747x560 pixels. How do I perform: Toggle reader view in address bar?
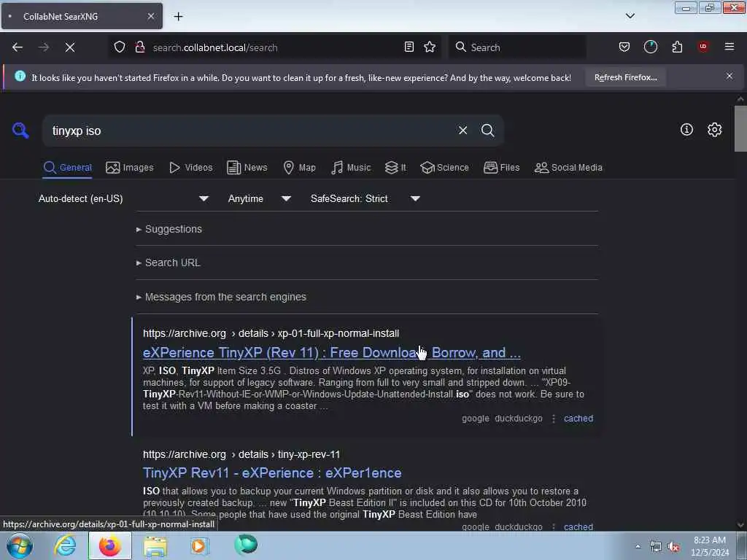pyautogui.click(x=409, y=47)
